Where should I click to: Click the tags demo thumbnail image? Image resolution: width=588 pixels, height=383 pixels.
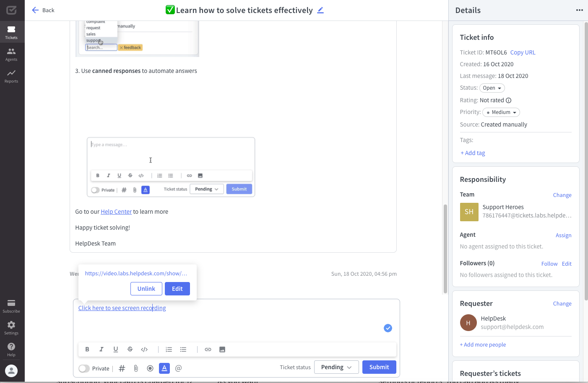(x=137, y=39)
